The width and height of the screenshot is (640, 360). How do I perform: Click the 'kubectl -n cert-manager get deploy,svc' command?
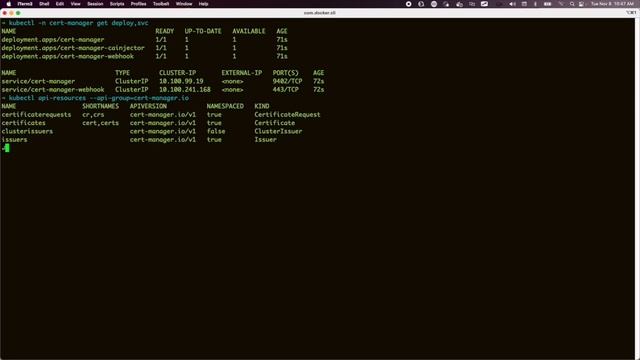pos(78,23)
